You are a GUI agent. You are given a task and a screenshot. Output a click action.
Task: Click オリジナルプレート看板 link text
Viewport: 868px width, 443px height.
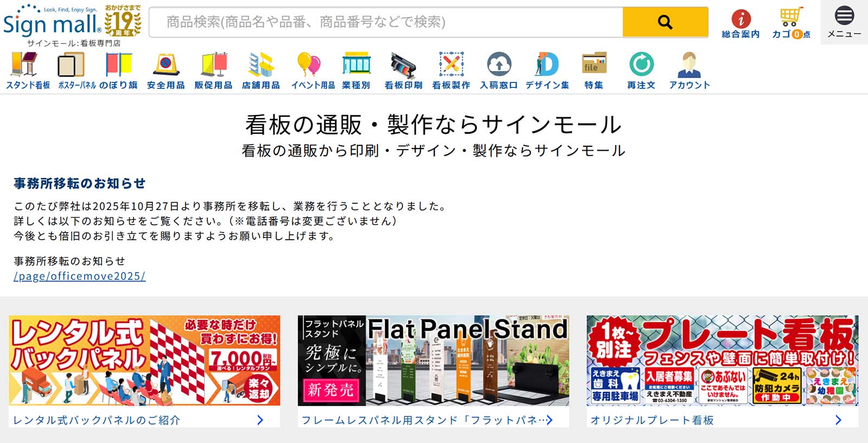(x=652, y=420)
